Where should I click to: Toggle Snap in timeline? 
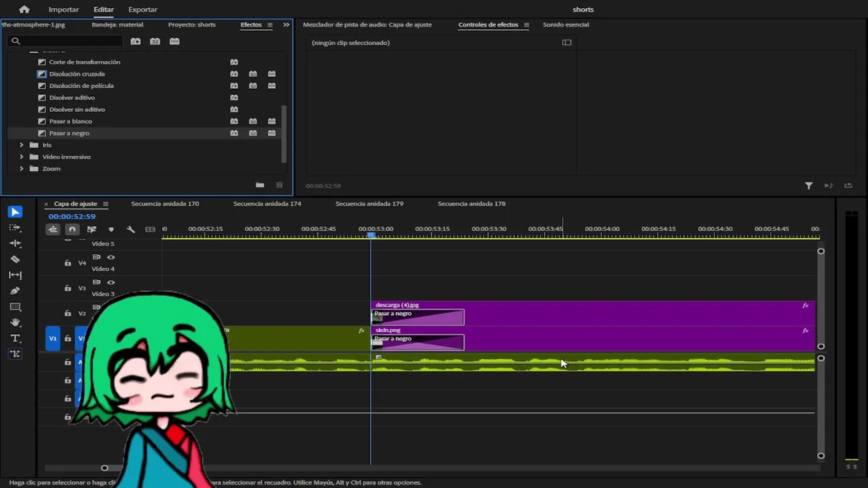(x=72, y=229)
